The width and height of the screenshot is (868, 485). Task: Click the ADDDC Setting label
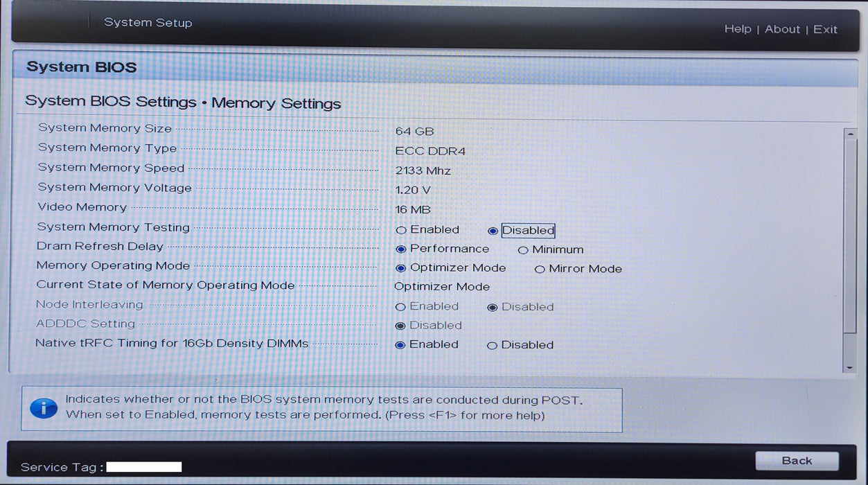pos(85,324)
